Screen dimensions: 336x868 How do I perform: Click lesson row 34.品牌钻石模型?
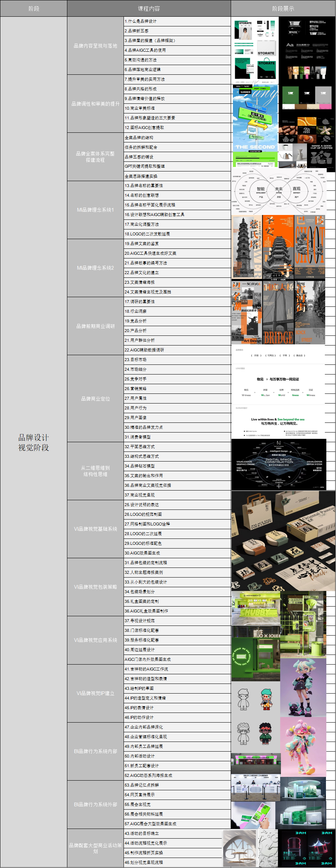tap(177, 466)
